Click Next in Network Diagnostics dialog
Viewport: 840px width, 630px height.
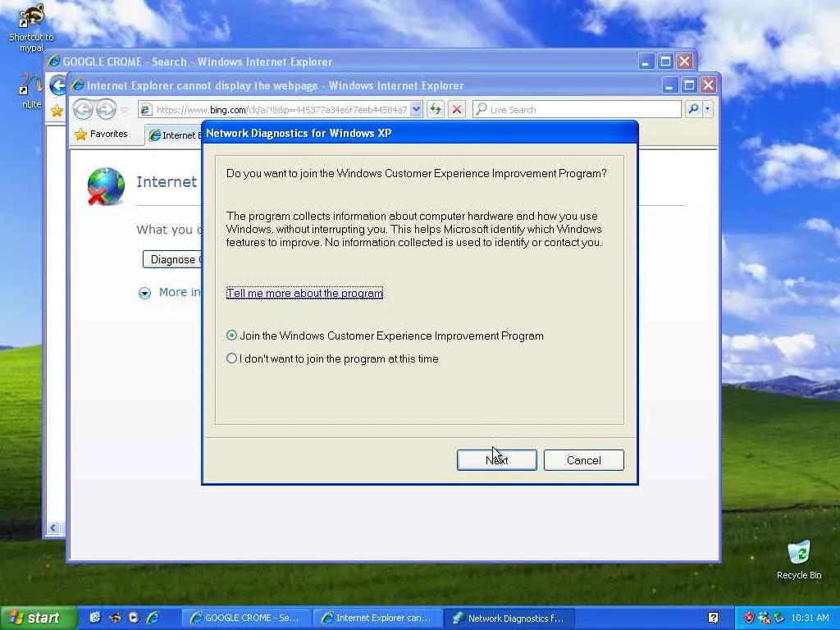point(496,460)
